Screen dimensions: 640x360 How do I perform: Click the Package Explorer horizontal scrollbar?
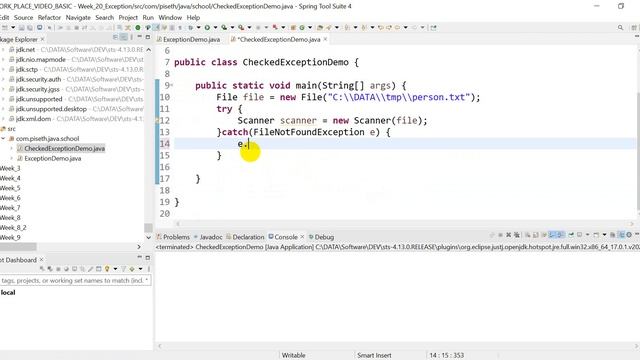[18, 247]
